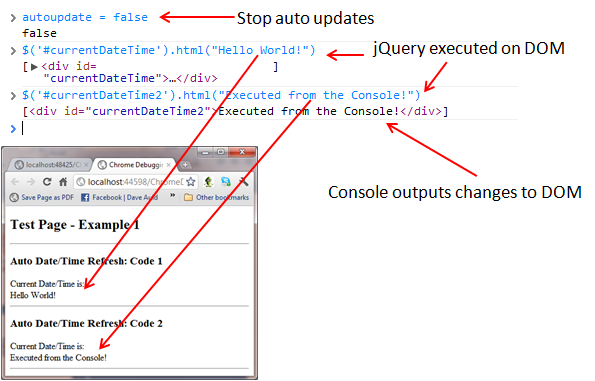Click "Executed from the Console!" page text

tap(58, 357)
